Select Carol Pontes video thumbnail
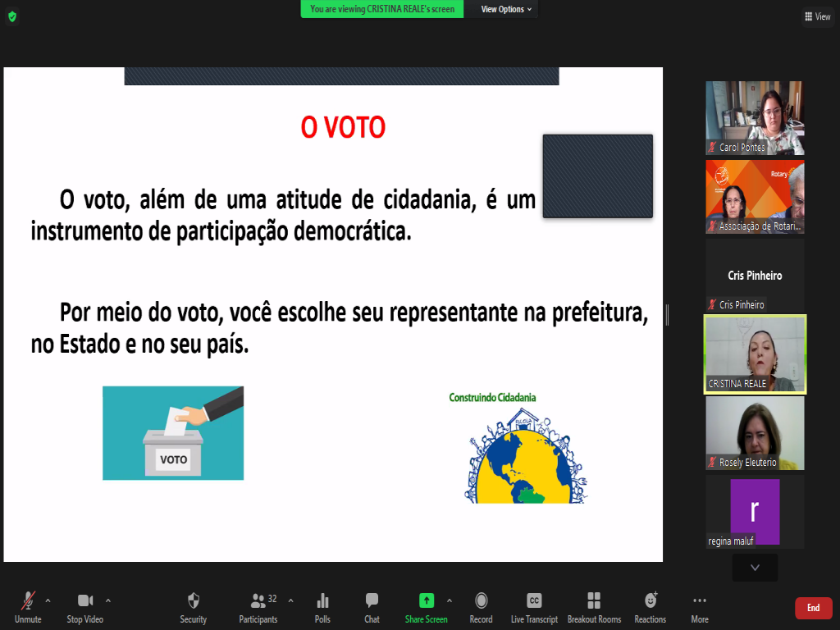Image resolution: width=840 pixels, height=630 pixels. (x=755, y=117)
